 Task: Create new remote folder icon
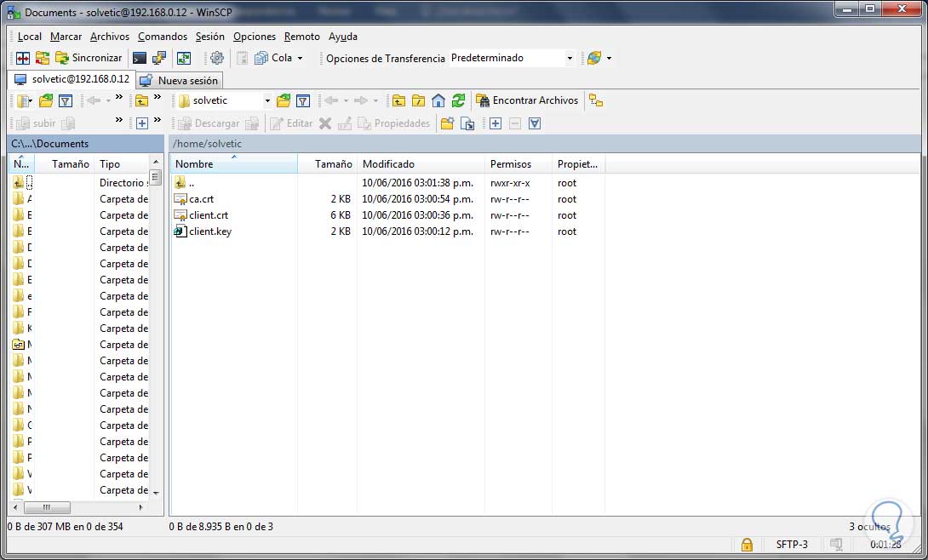coord(448,123)
